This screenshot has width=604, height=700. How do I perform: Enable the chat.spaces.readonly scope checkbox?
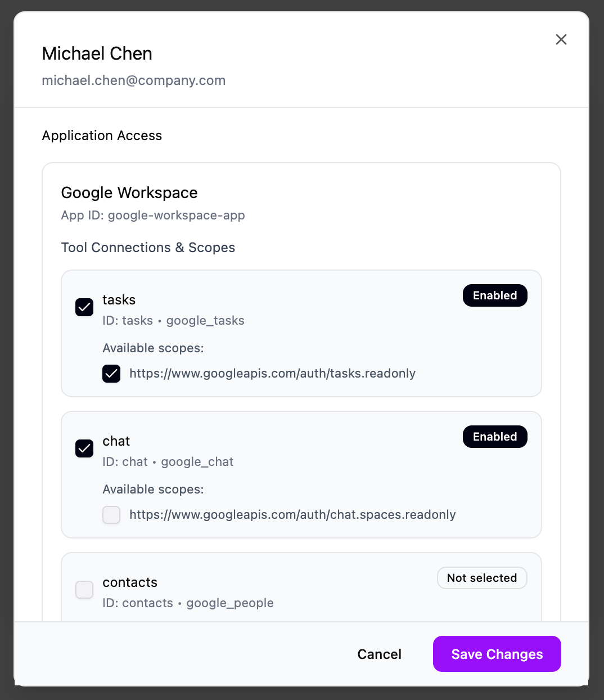[111, 515]
